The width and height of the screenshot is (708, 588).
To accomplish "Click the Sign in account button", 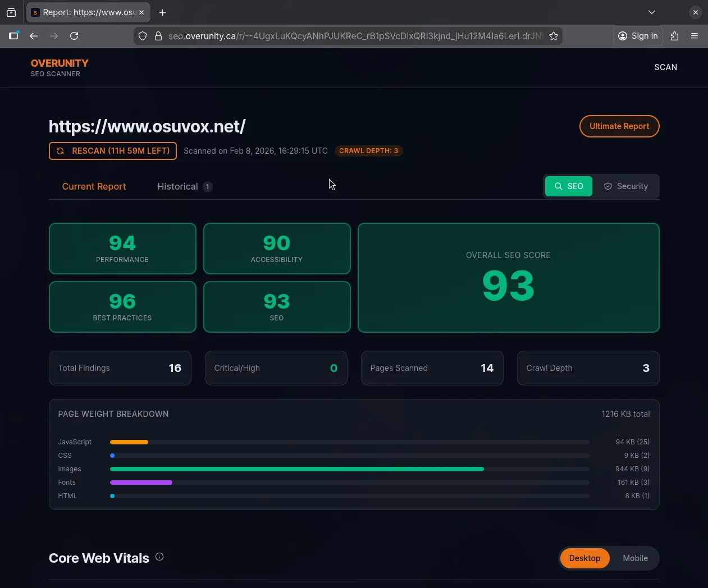I will 638,36.
